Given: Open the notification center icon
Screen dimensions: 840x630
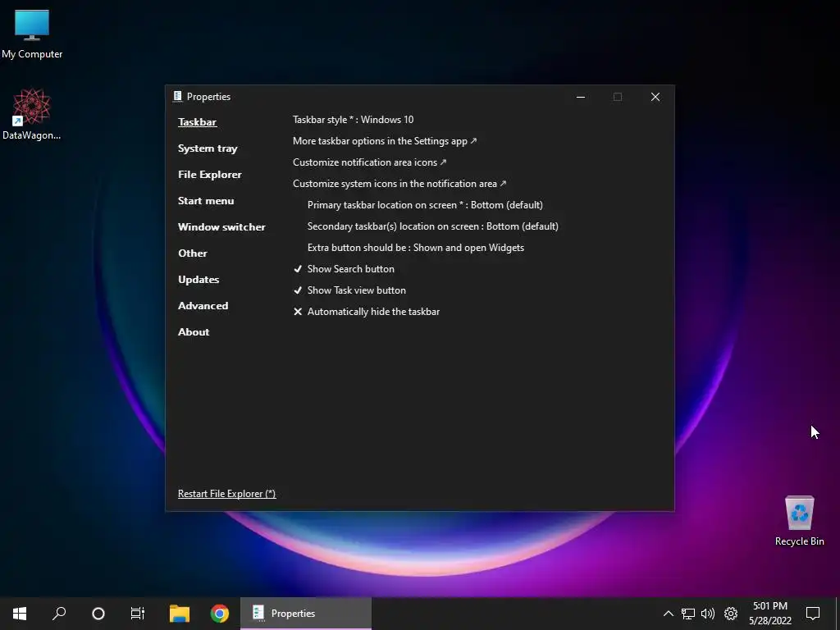Looking at the screenshot, I should pos(813,614).
